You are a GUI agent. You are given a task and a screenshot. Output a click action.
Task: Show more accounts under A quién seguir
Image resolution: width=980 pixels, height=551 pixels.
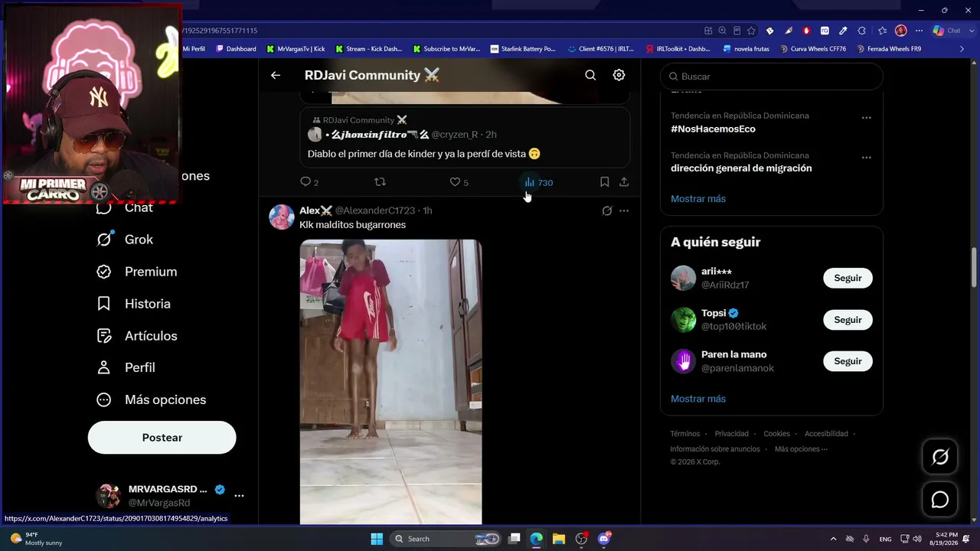[x=698, y=399]
